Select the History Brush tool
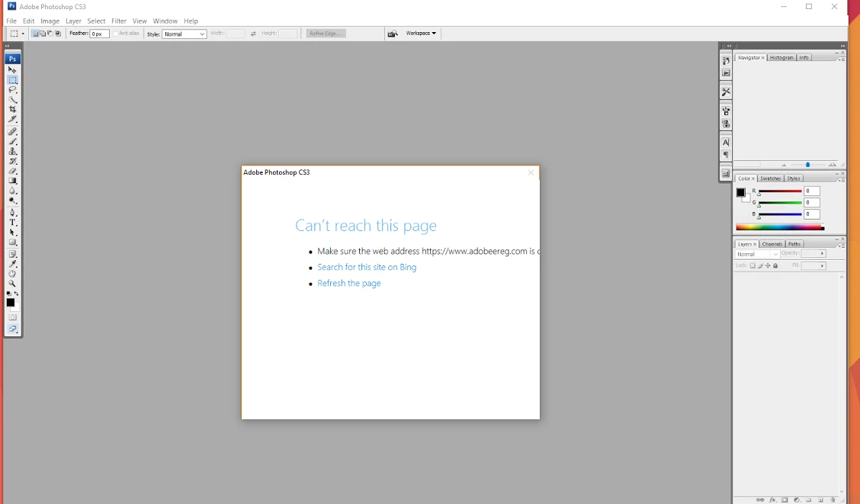The height and width of the screenshot is (504, 860). pos(12,161)
